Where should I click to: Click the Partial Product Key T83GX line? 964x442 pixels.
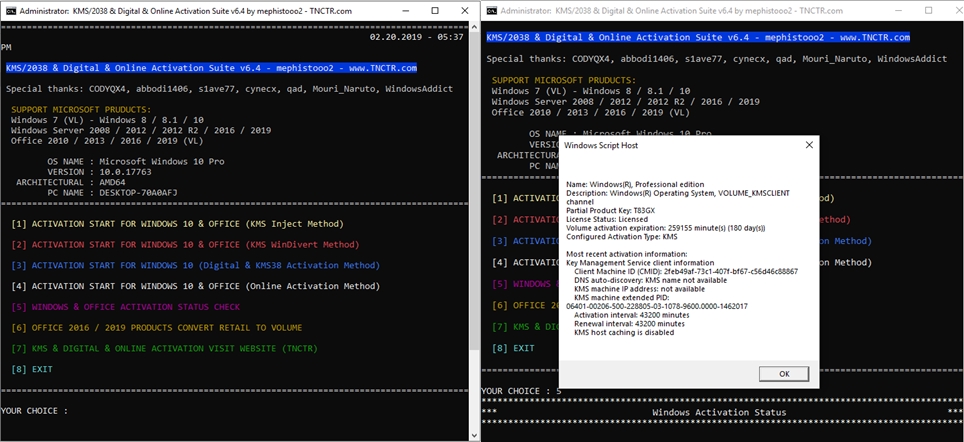610,210
